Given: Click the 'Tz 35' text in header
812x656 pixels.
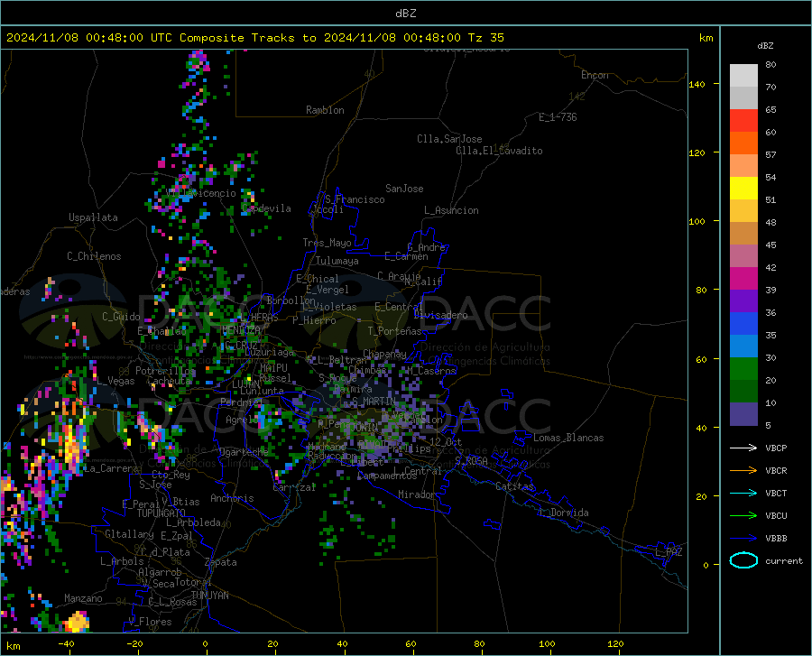Looking at the screenshot, I should click(485, 38).
